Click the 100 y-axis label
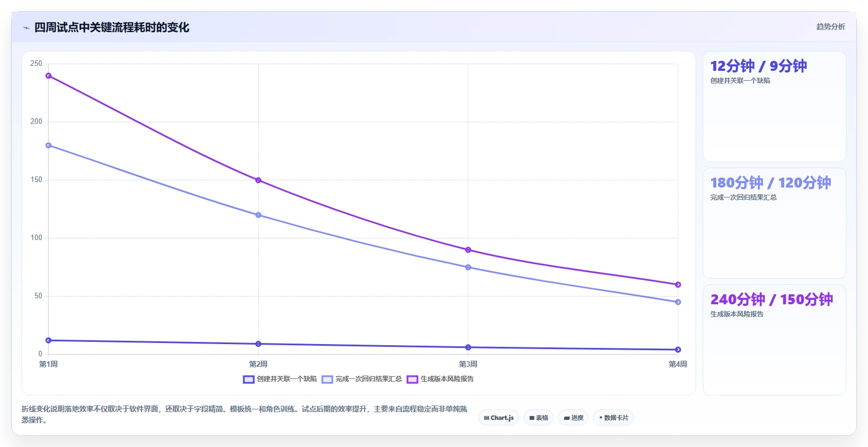The height and width of the screenshot is (447, 868). coord(36,238)
